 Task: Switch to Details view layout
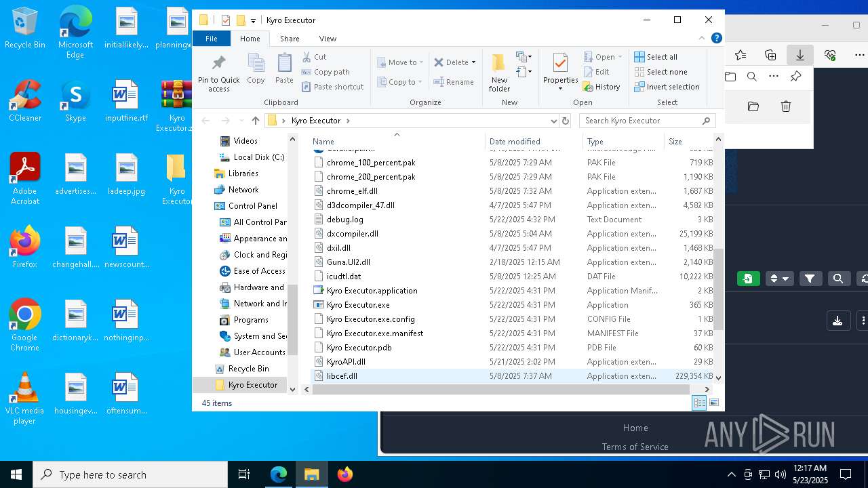click(x=699, y=403)
